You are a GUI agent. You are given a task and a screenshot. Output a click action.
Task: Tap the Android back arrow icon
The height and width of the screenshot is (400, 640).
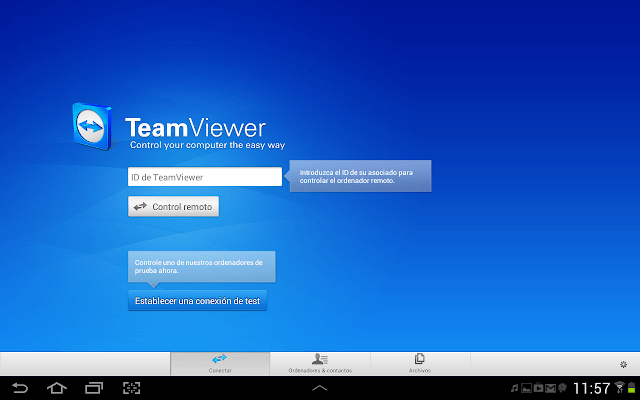pyautogui.click(x=20, y=387)
